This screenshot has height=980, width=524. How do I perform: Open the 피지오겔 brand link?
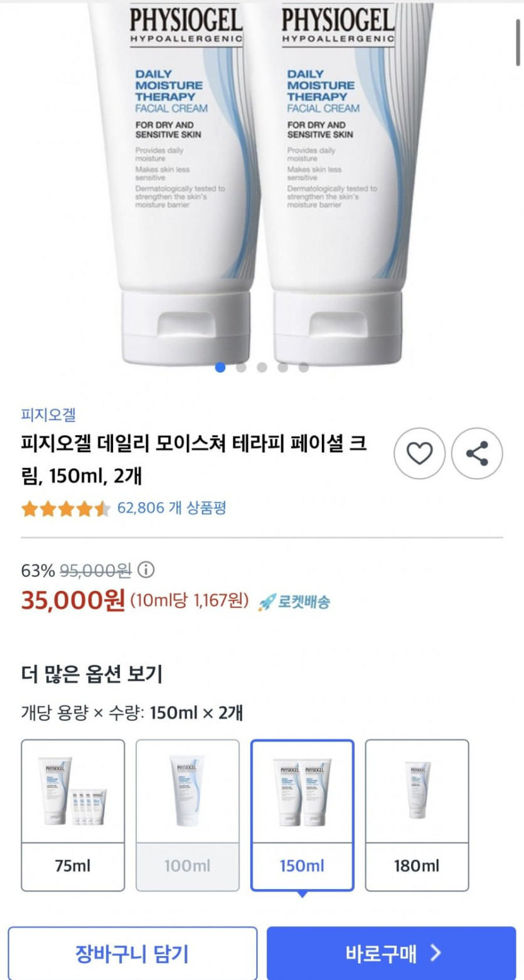click(x=48, y=415)
